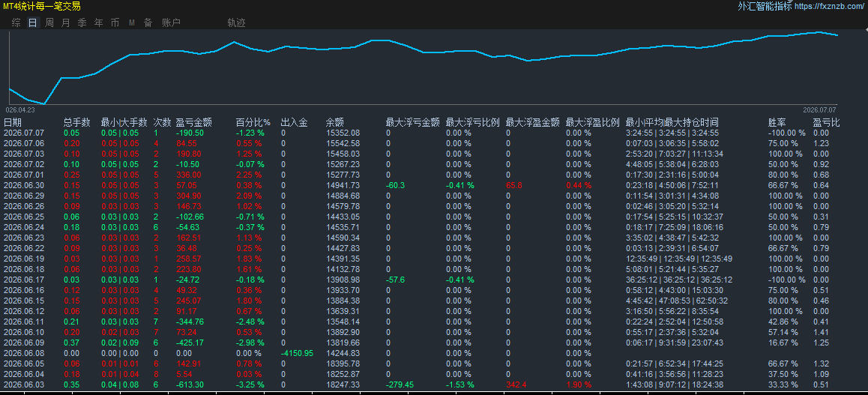Viewport: 868px width, 395px height.
Task: Open the 周 weekly tab
Action: pos(49,22)
